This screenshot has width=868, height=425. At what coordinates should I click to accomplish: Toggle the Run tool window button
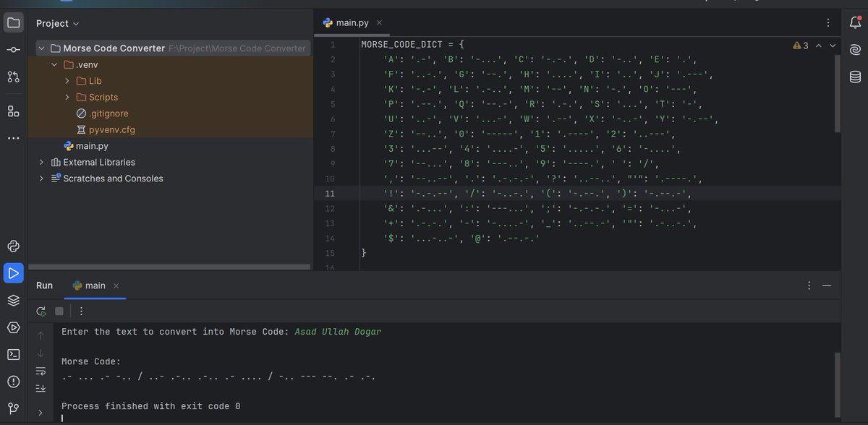(13, 273)
